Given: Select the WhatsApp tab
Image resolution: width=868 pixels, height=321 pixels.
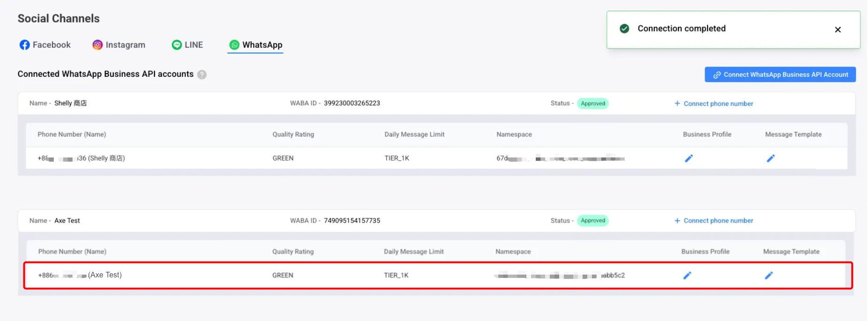Looking at the screenshot, I should coord(255,45).
